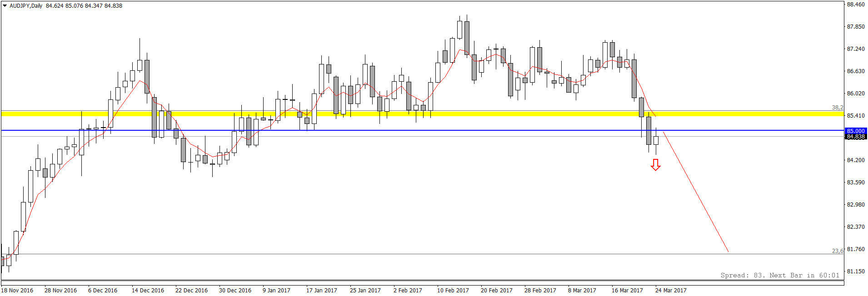
Task: Click the small triangle before AUDJPY,Daily
Action: (5, 6)
